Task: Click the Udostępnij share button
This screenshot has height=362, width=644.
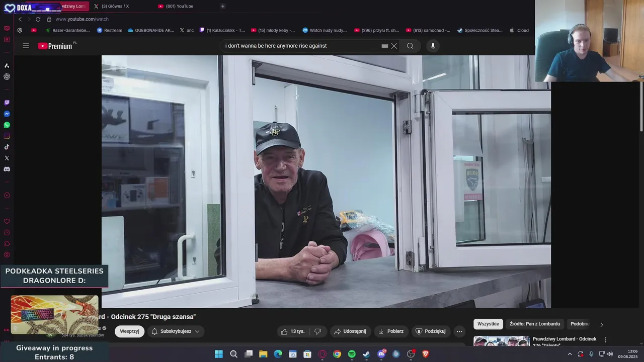Action: (x=350, y=331)
